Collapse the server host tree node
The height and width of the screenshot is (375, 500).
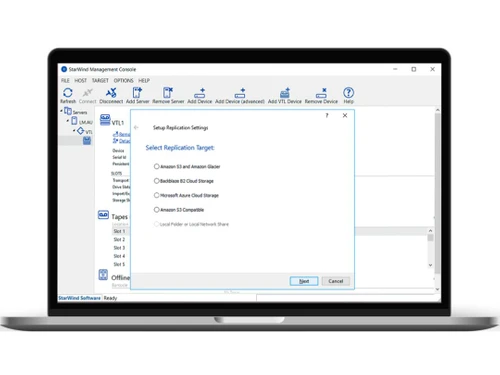pos(68,121)
